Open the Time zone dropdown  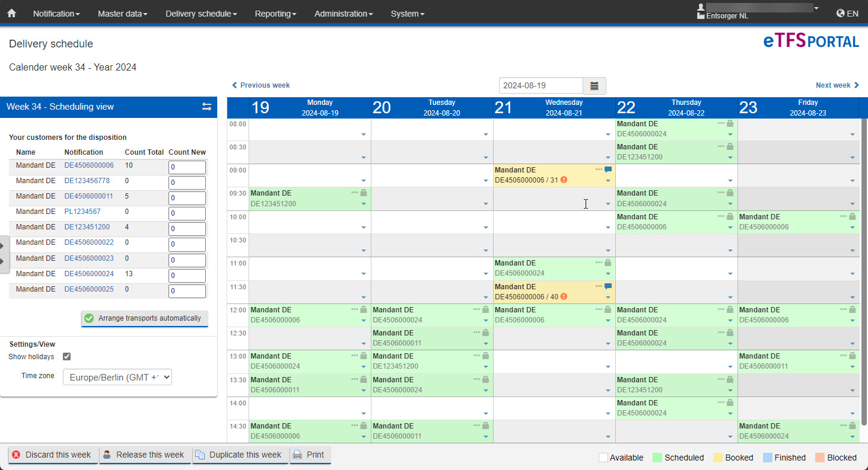tap(117, 377)
